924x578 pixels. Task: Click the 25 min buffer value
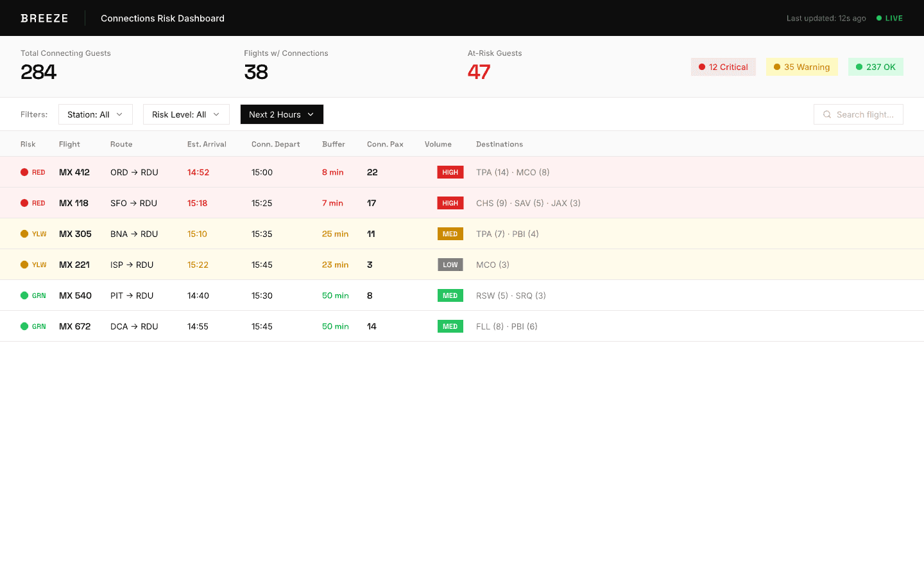tap(335, 234)
